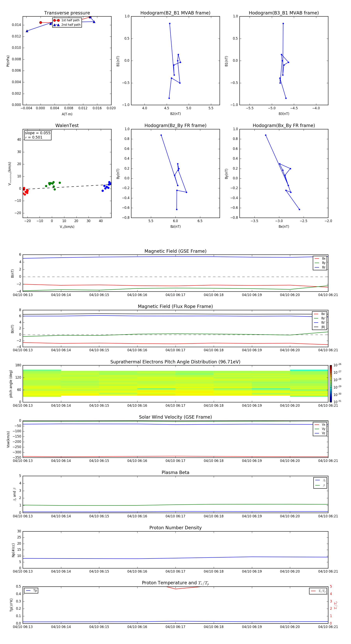The width and height of the screenshot is (351, 644).
Task: Click the "04/10 06:13" tick label under the Proton Temperature plot
Action: (23, 627)
